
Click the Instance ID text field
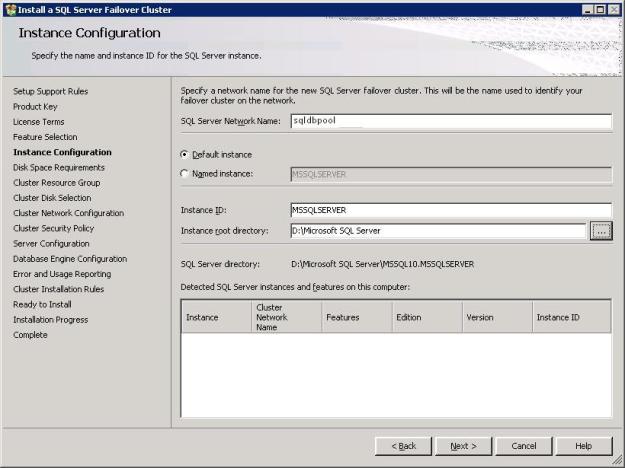(x=448, y=211)
